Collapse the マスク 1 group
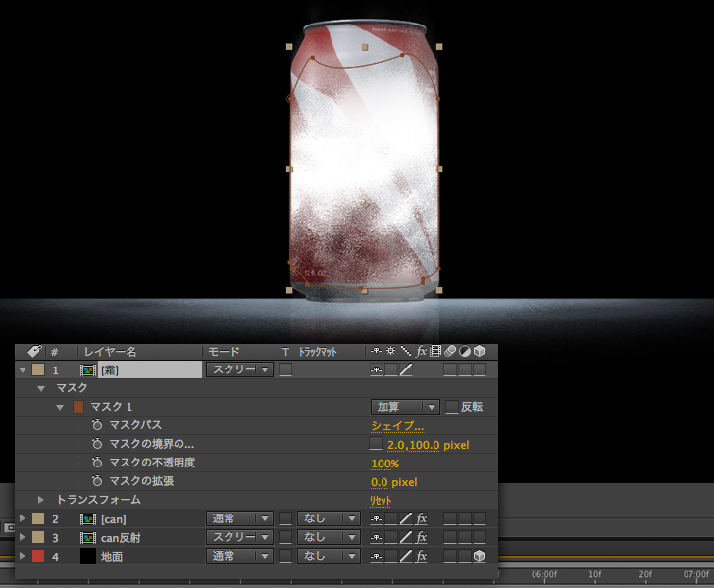714x588 pixels. 60,407
